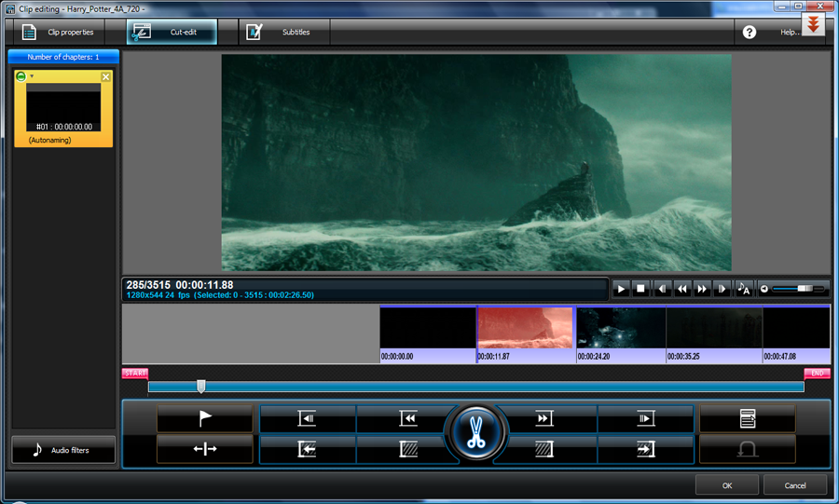The height and width of the screenshot is (504, 839).
Task: Adjust the volume slider handle
Action: (805, 289)
